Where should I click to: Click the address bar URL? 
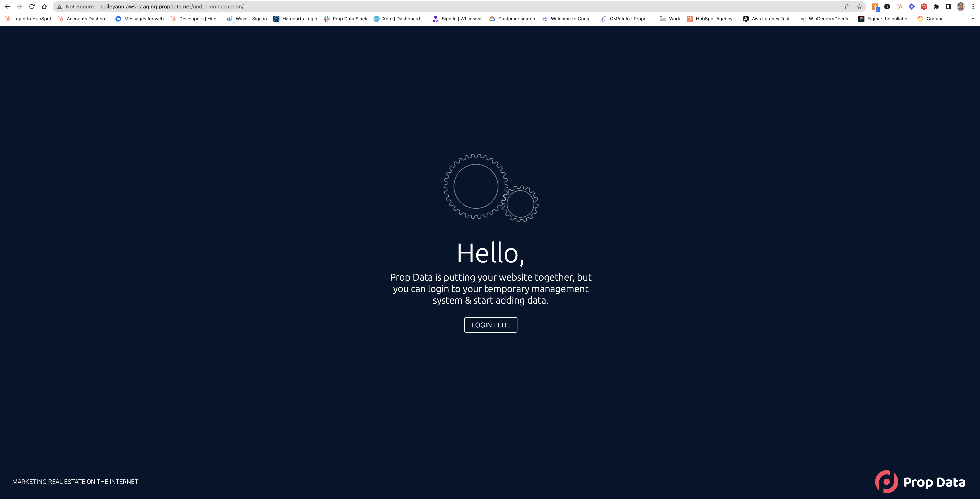coord(172,7)
